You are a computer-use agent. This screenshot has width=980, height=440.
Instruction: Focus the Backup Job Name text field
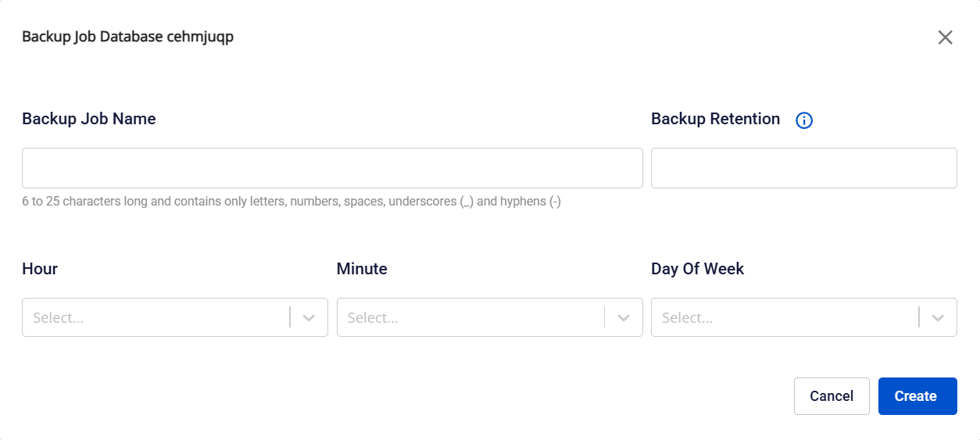point(332,168)
